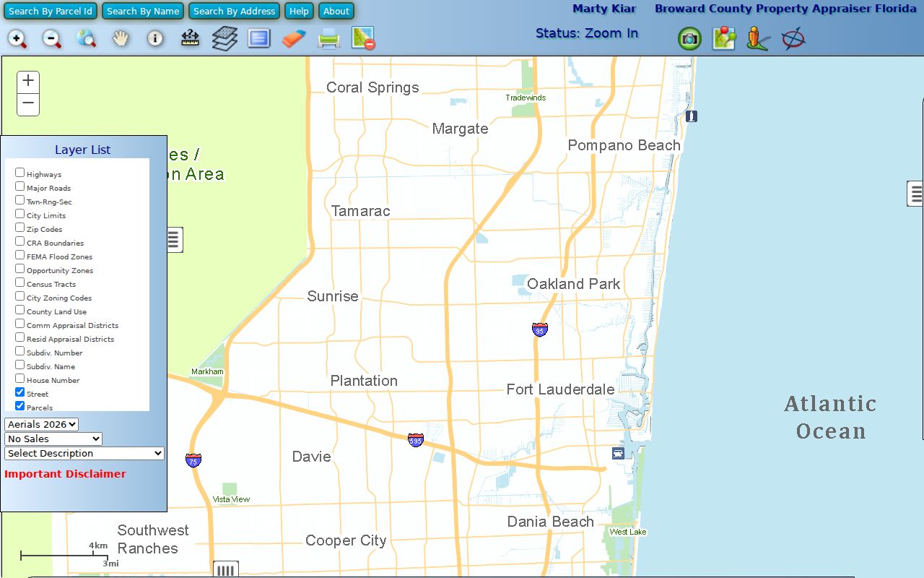Click the map plus zoom button
924x578 pixels.
(28, 82)
